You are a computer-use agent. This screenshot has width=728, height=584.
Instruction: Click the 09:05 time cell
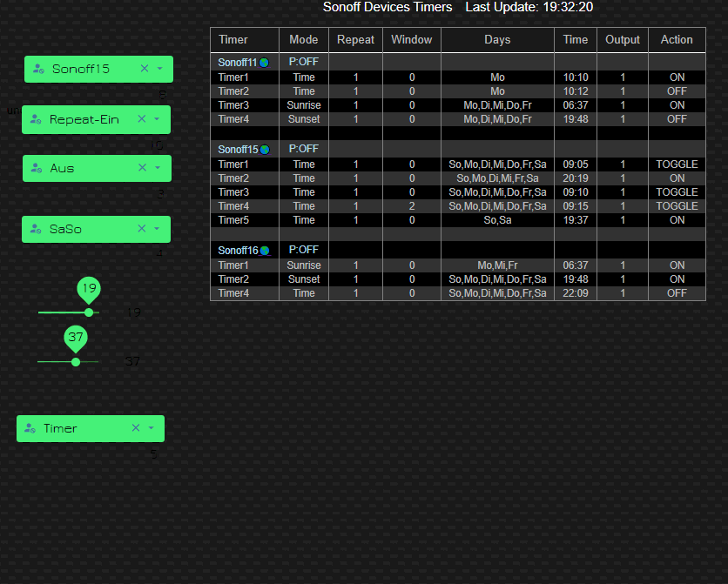pyautogui.click(x=576, y=164)
